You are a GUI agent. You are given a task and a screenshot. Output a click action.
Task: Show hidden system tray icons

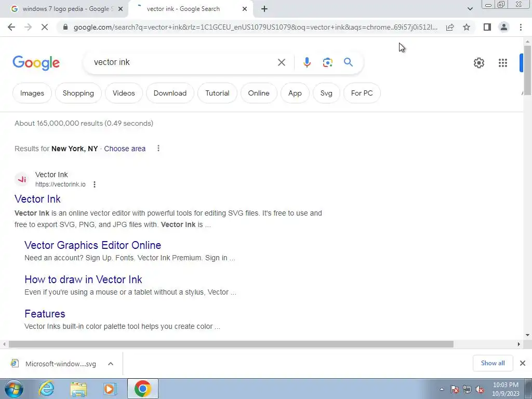pyautogui.click(x=442, y=389)
